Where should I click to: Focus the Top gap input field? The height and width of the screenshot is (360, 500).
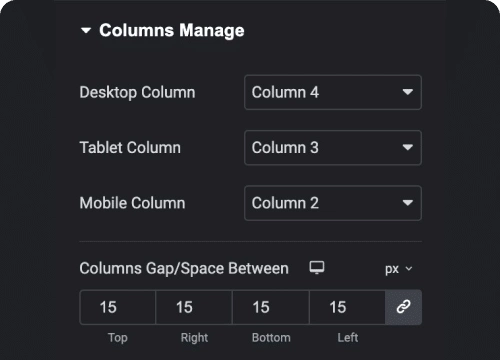[118, 307]
